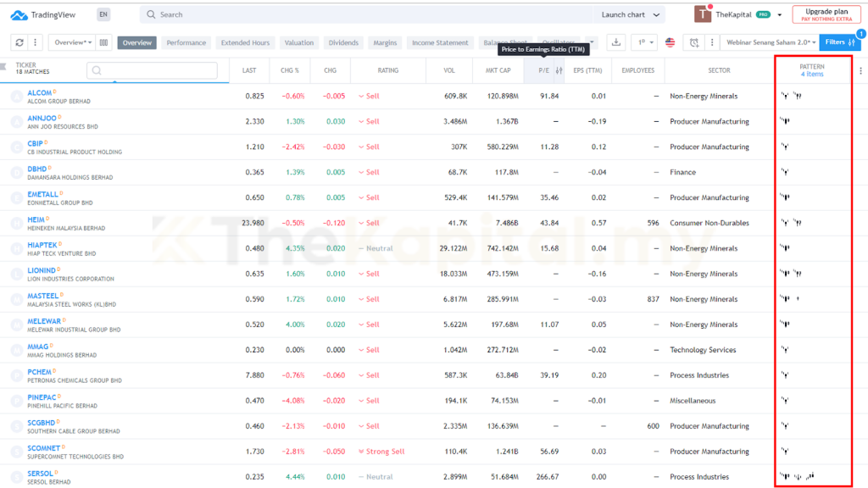Click the ticker search input field
The image size is (868, 488).
pyautogui.click(x=153, y=71)
